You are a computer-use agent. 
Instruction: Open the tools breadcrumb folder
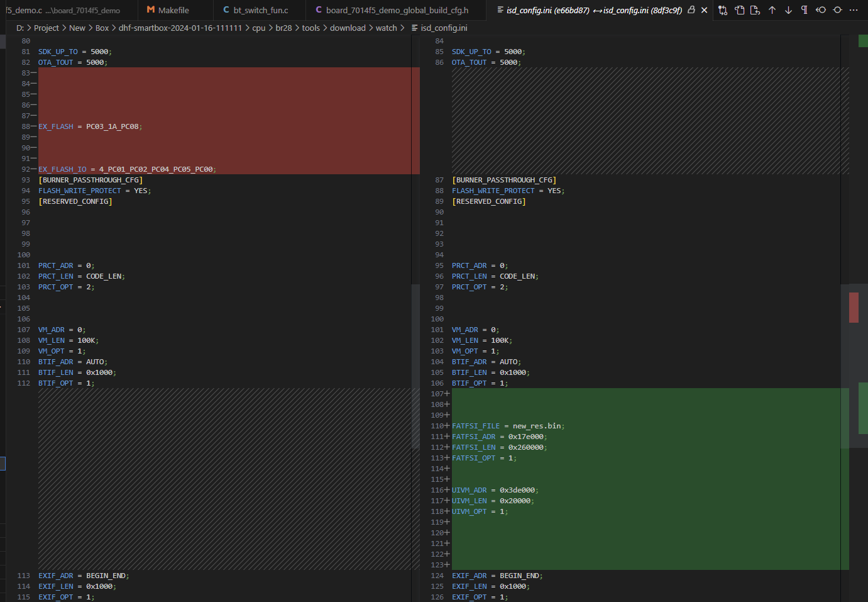[310, 28]
